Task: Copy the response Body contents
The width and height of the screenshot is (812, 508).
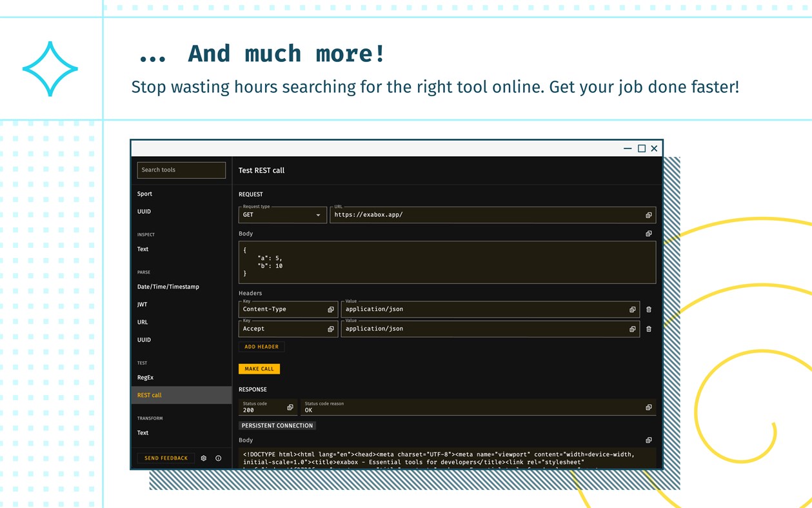Action: click(648, 440)
